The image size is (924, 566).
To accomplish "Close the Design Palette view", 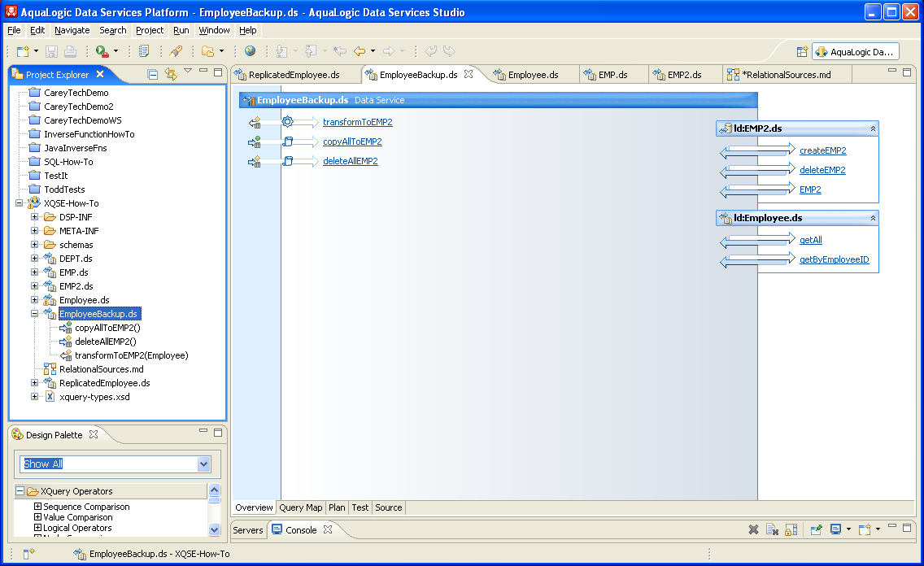I will pyautogui.click(x=93, y=434).
